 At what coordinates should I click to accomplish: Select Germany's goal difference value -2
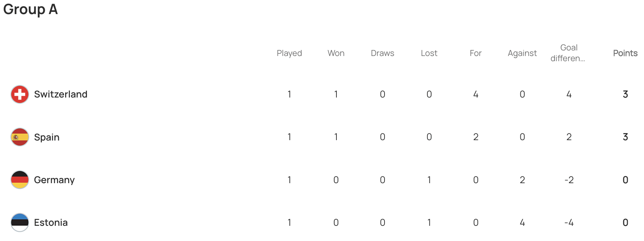coord(569,180)
